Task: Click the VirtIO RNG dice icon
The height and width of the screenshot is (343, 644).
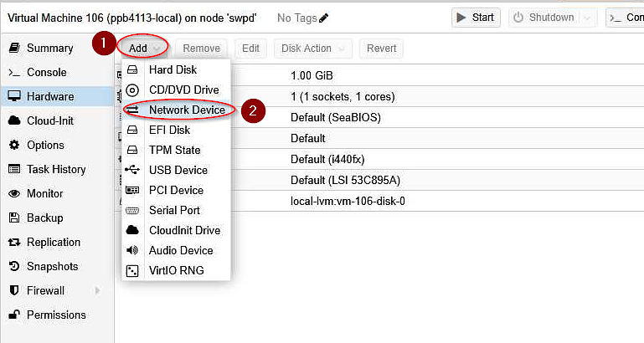Action: click(x=132, y=271)
